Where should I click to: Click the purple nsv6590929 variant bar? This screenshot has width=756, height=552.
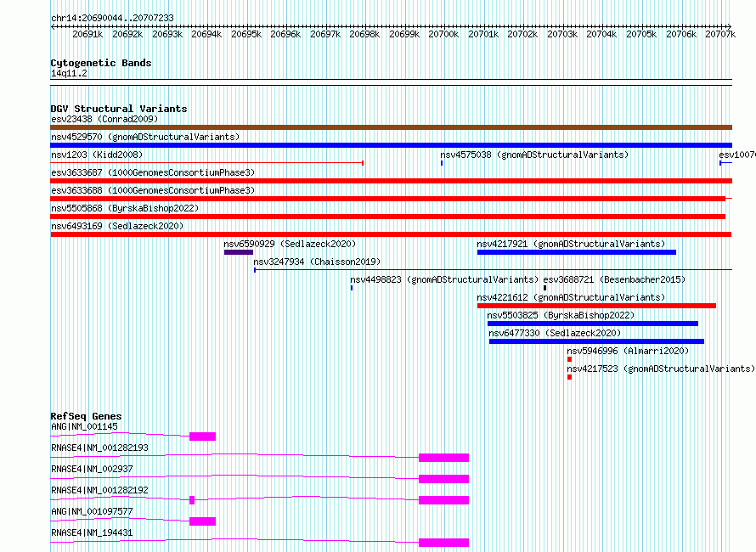click(238, 252)
